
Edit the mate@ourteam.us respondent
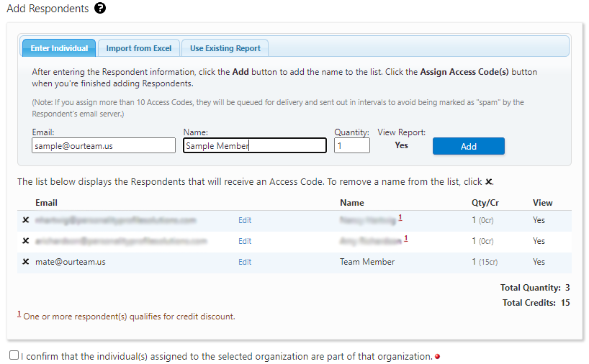[x=245, y=262]
